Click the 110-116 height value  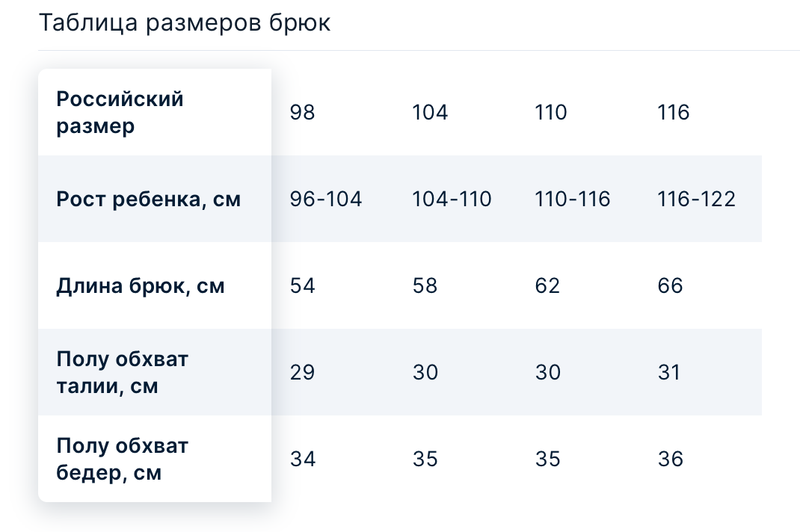[572, 199]
